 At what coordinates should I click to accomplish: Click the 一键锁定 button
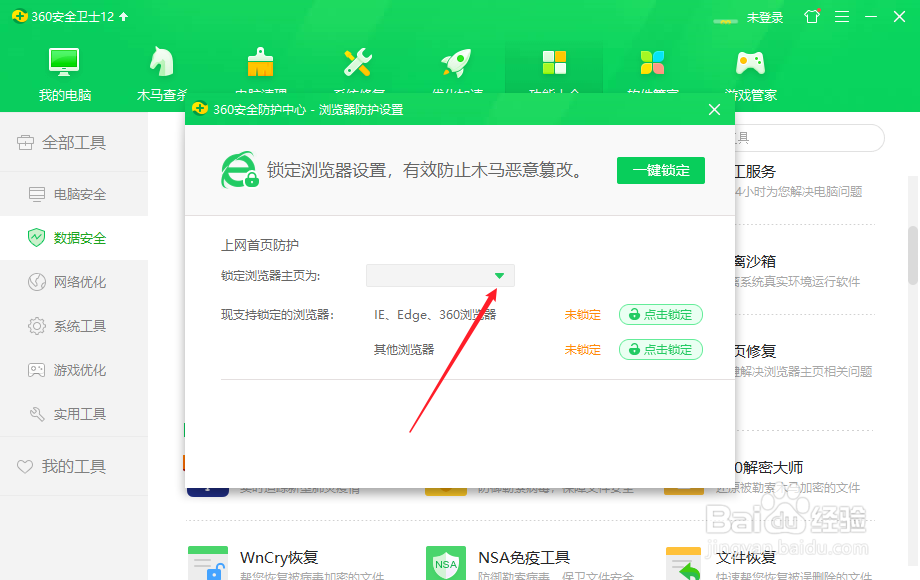(x=661, y=171)
